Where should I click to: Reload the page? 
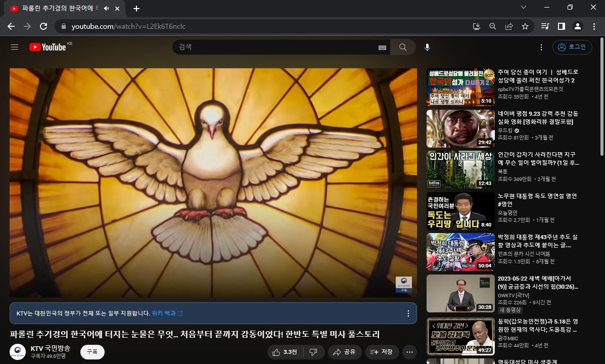tap(43, 26)
